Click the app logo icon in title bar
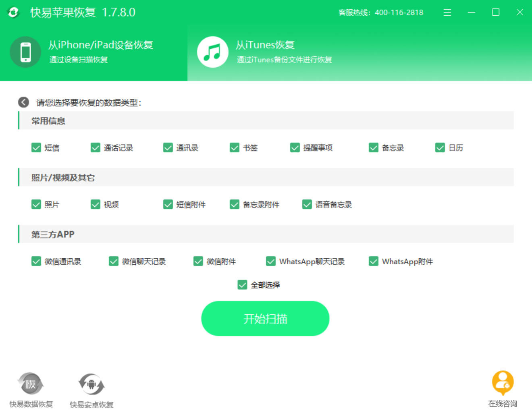The width and height of the screenshot is (532, 411). [x=13, y=12]
